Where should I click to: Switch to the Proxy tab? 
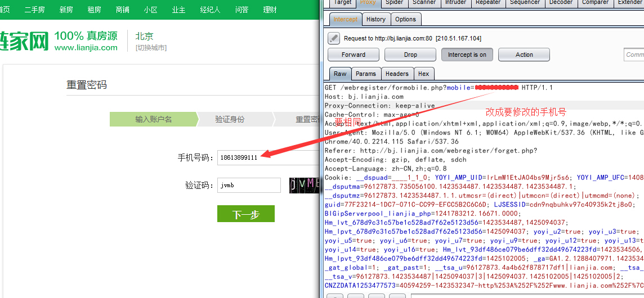coord(368,2)
